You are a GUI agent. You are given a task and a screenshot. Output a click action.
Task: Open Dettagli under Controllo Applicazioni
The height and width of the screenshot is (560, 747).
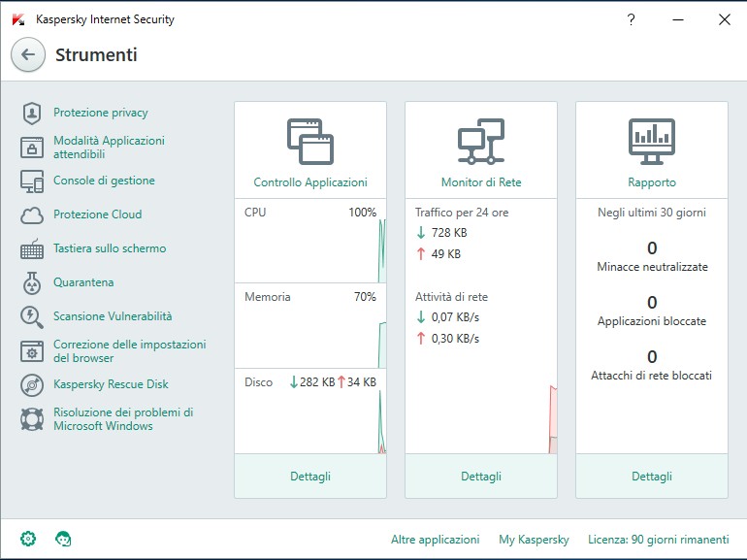[310, 477]
